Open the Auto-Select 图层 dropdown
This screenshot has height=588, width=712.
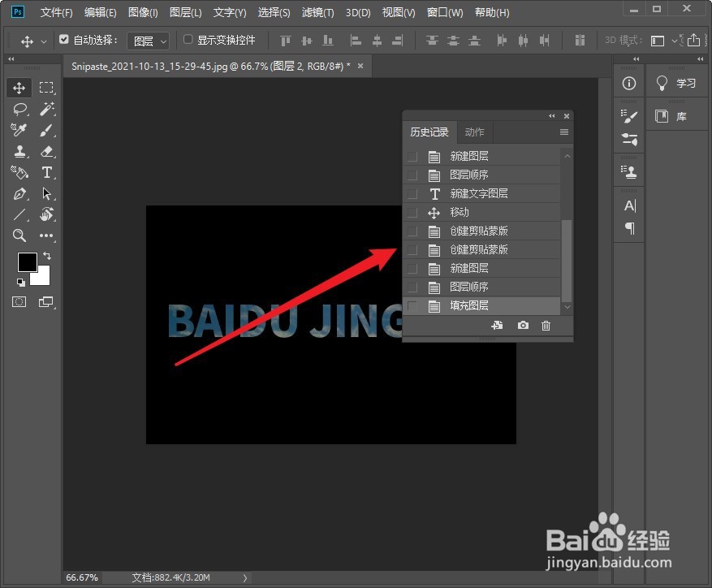[x=148, y=41]
